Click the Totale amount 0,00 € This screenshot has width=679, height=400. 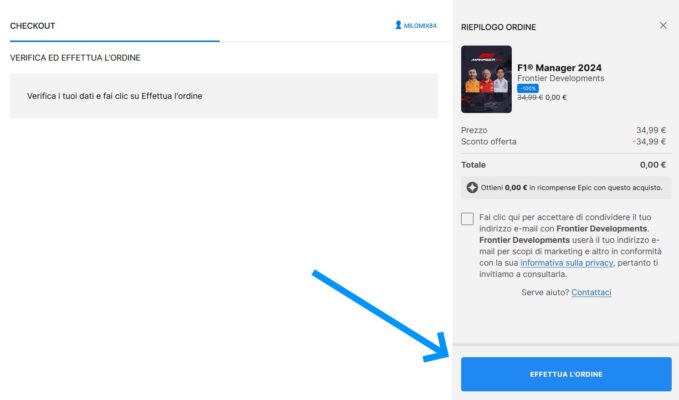coord(652,164)
